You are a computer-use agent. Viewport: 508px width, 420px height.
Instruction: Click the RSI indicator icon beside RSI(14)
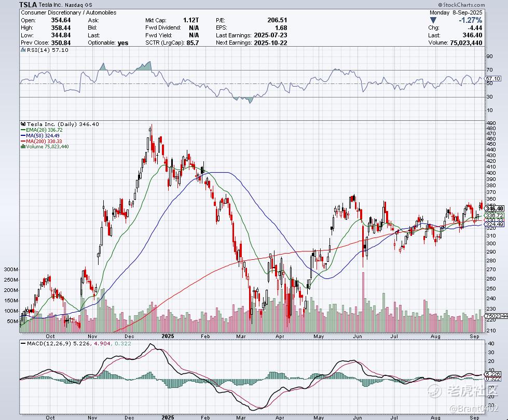[23, 50]
